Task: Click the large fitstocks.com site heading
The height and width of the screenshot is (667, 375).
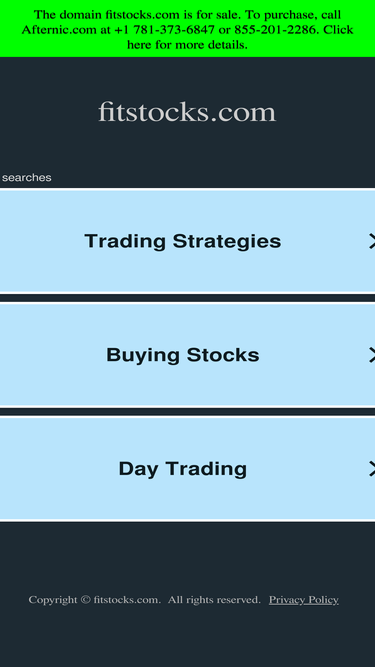Action: (x=187, y=112)
